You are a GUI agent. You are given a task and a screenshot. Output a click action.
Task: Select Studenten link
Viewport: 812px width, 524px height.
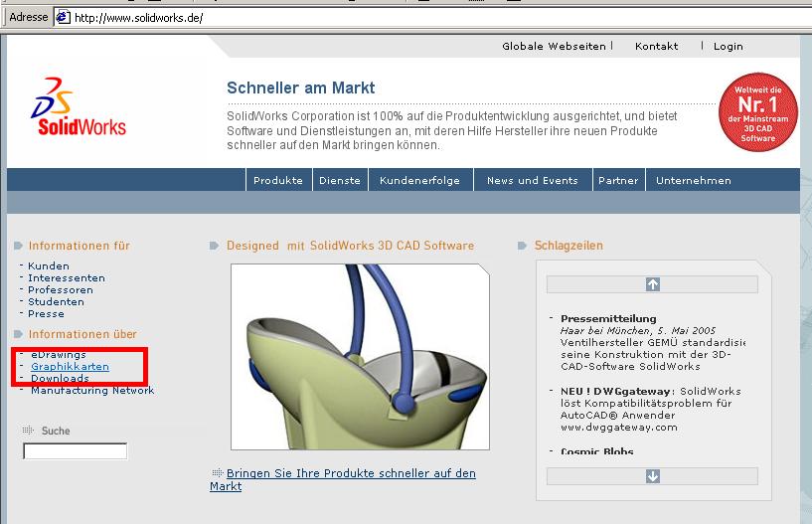[x=56, y=301]
